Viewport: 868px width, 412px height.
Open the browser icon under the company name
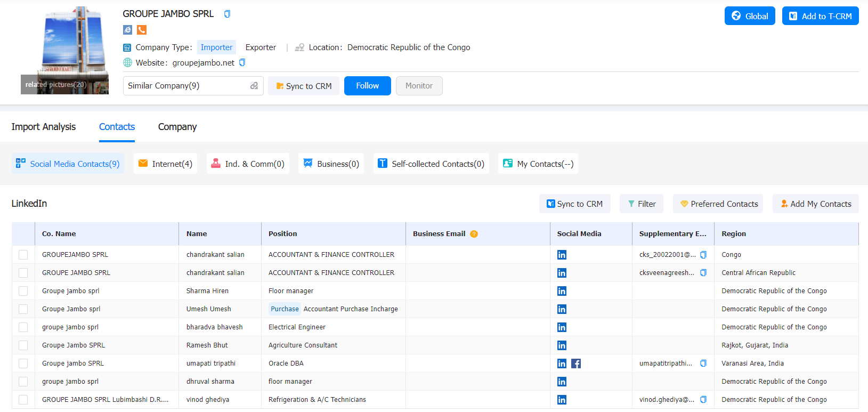pos(127,30)
